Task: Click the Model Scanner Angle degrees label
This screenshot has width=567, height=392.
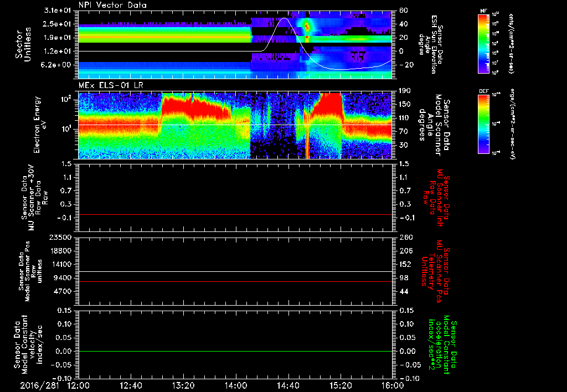Action: [434, 125]
